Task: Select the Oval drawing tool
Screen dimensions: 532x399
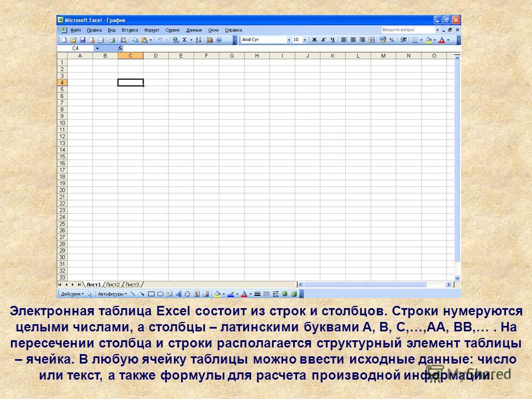Action: (160, 294)
